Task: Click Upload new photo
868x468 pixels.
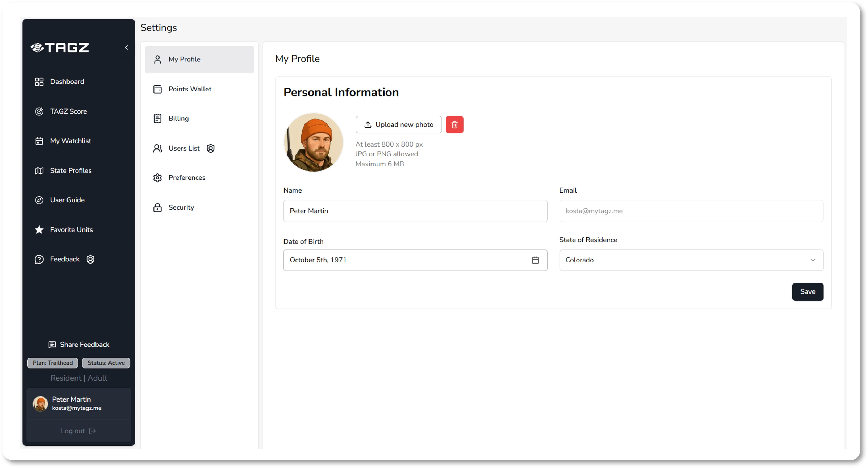Action: point(399,124)
